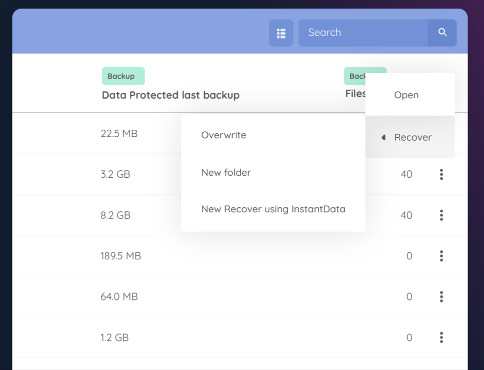The image size is (484, 370).
Task: Click the 189.5 MB cell
Action: click(121, 256)
